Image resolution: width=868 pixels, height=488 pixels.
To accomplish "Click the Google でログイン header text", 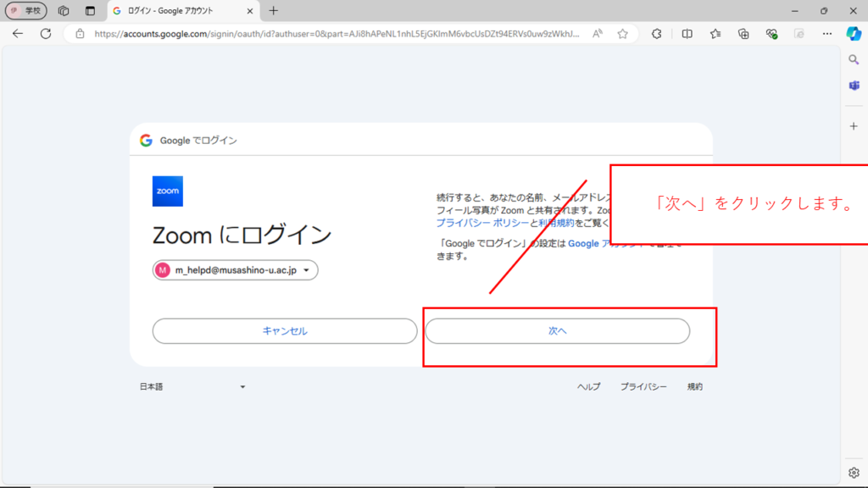I will [x=198, y=141].
